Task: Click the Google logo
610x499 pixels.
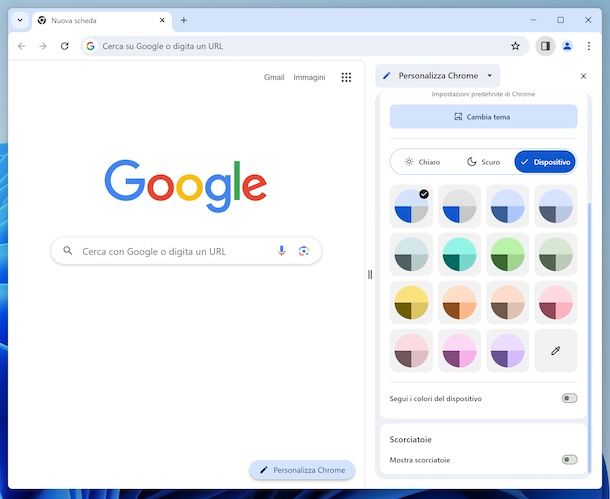Action: point(186,186)
